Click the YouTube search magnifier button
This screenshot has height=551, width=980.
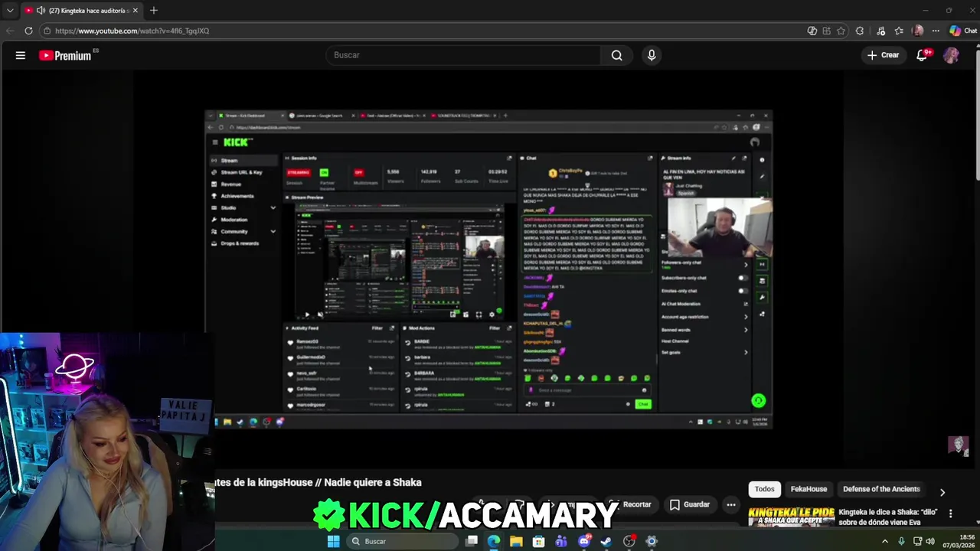pyautogui.click(x=616, y=55)
